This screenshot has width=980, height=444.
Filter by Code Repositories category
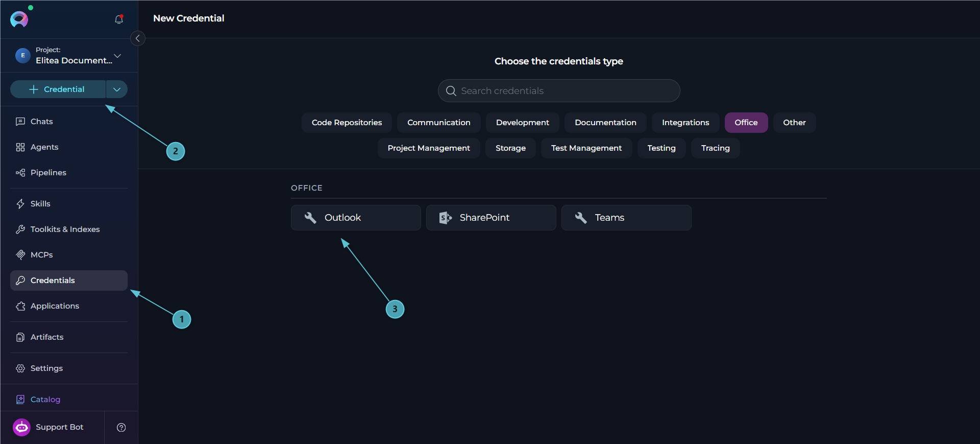(x=347, y=123)
